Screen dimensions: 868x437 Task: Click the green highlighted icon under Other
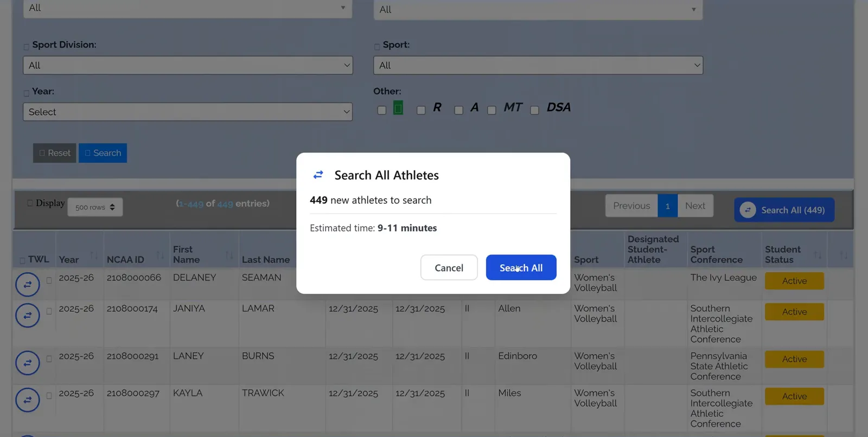398,108
